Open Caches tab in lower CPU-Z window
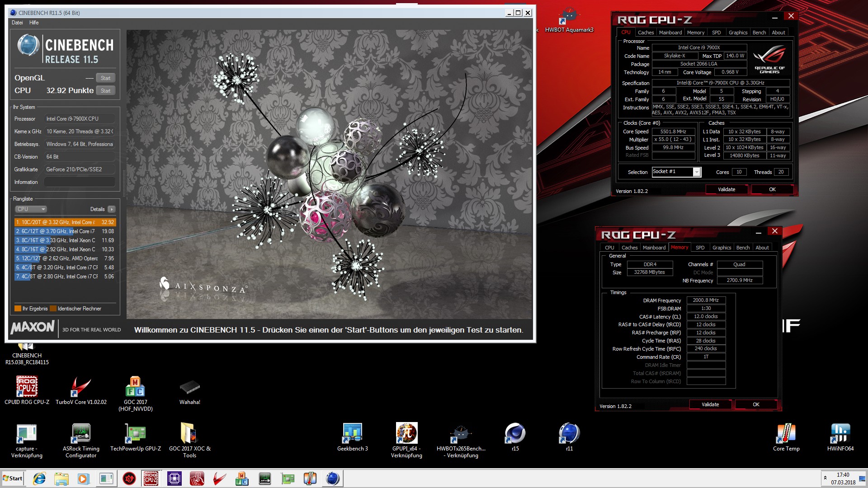Screen dimensions: 868x488 [x=629, y=248]
